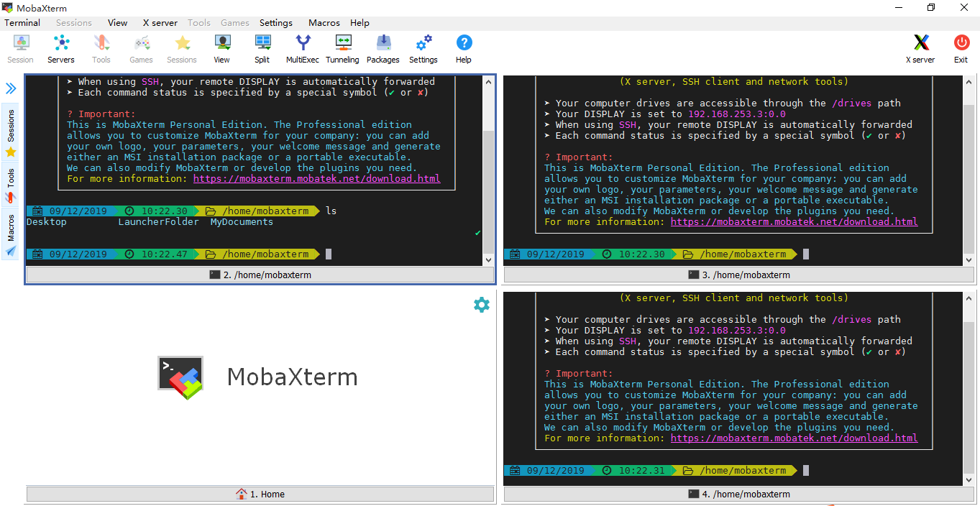Open the Servers toolbar icon
Screen dimensions: 980x506
pos(61,49)
